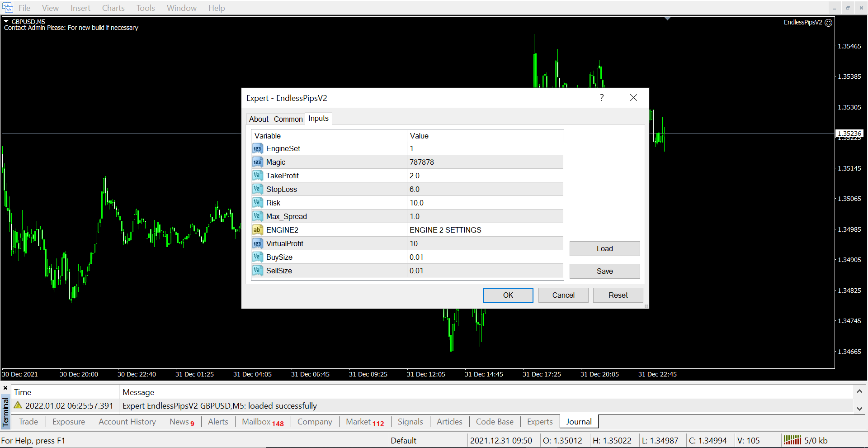This screenshot has width=868, height=448.
Task: Click the Reset button
Action: click(618, 295)
